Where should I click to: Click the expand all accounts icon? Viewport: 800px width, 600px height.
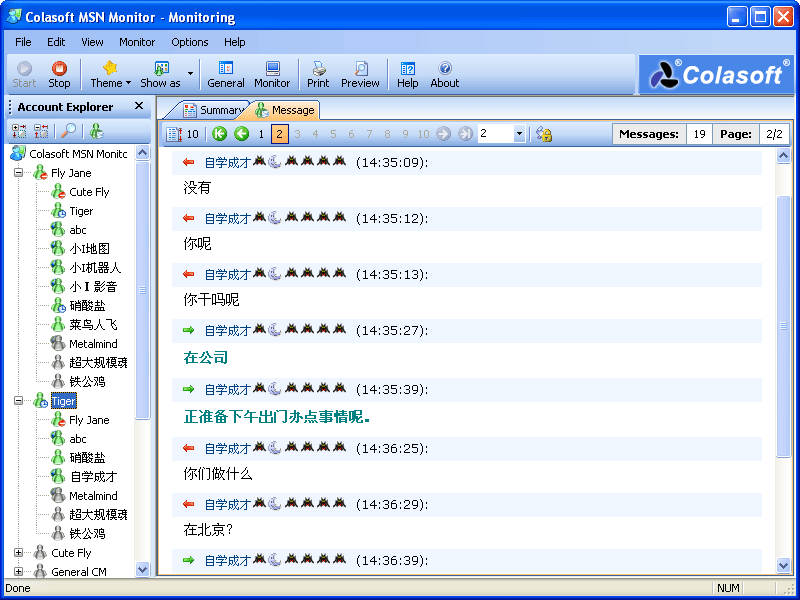[x=19, y=131]
